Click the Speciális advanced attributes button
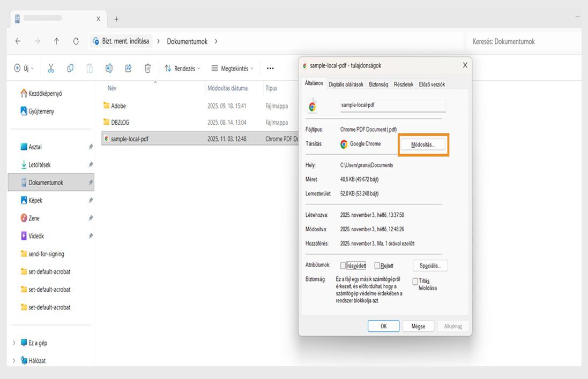 point(430,266)
